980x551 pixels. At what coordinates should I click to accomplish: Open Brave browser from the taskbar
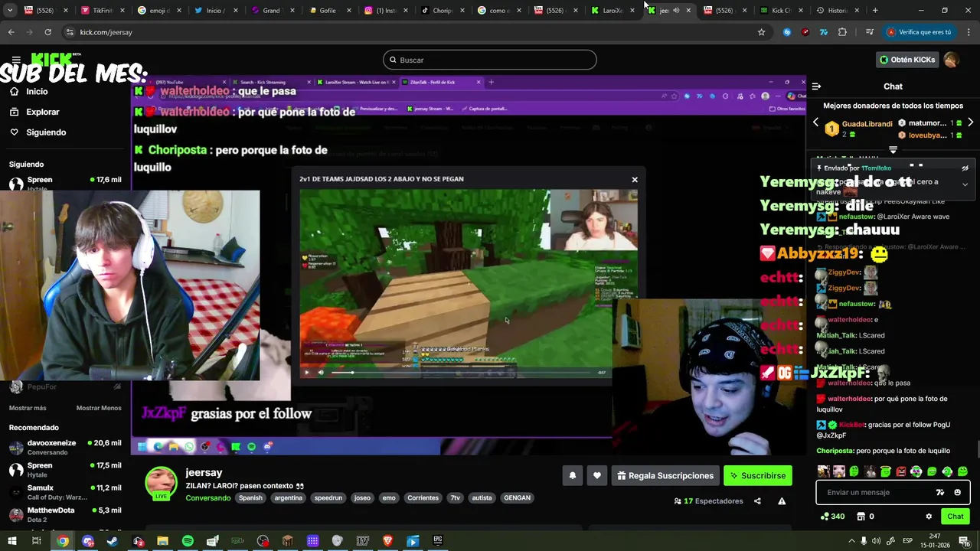[x=387, y=541]
